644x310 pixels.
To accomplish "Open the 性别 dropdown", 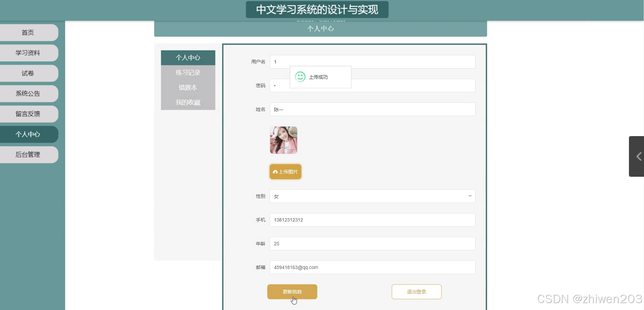I will pos(372,196).
